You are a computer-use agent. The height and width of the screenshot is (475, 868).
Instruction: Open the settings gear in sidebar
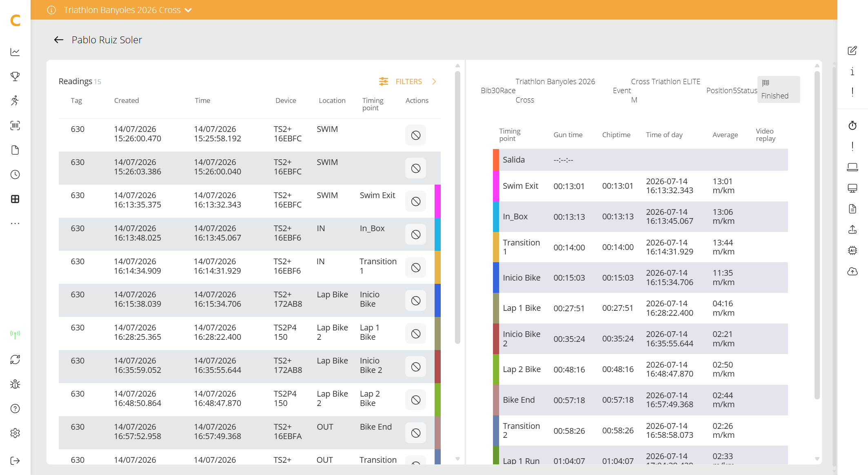15,433
